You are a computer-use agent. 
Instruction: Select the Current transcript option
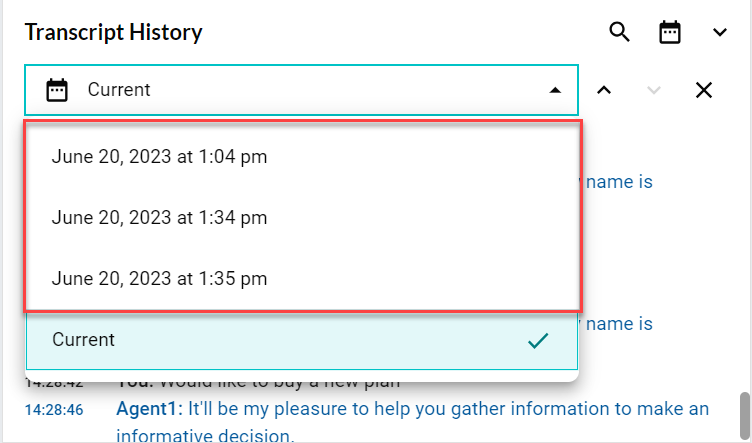pyautogui.click(x=84, y=340)
